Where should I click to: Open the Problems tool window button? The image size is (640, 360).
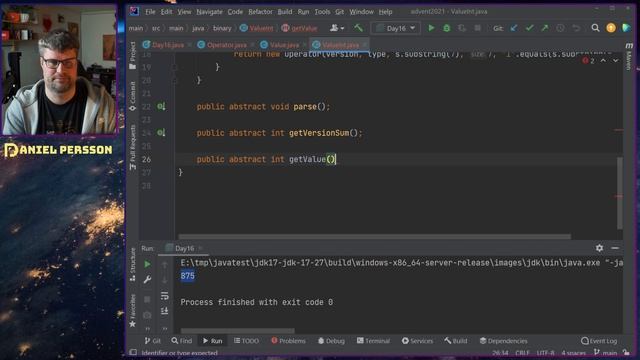pyautogui.click(x=288, y=341)
